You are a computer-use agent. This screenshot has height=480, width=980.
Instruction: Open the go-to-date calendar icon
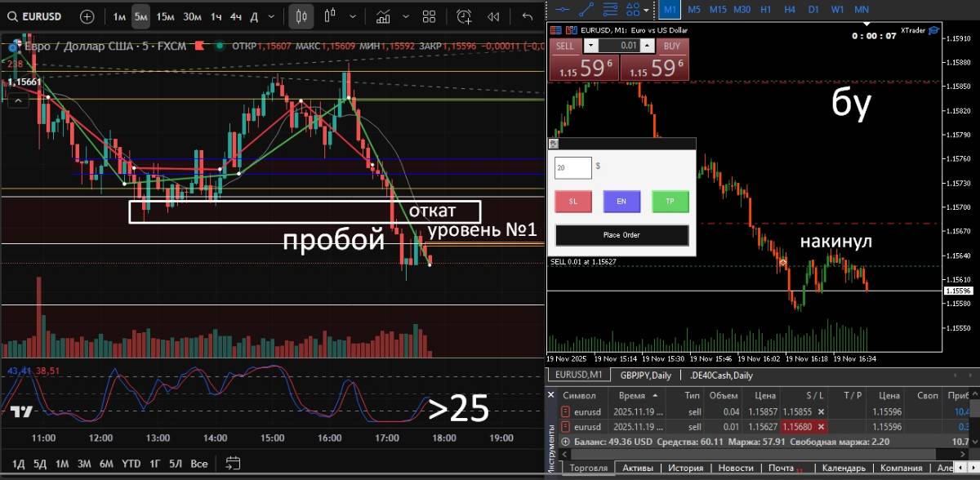233,463
